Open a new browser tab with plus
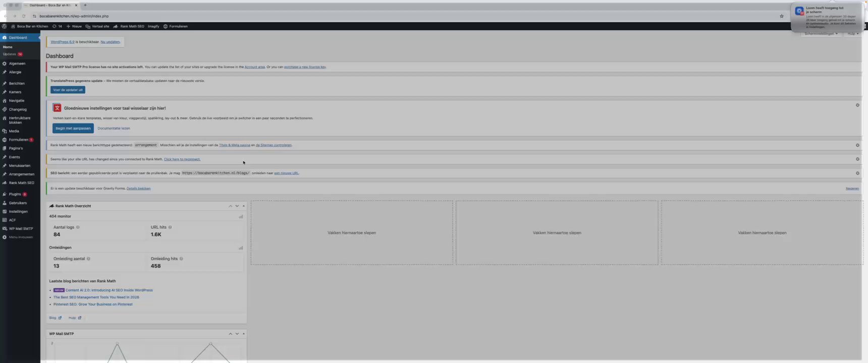The height and width of the screenshot is (363, 868). 85,5
